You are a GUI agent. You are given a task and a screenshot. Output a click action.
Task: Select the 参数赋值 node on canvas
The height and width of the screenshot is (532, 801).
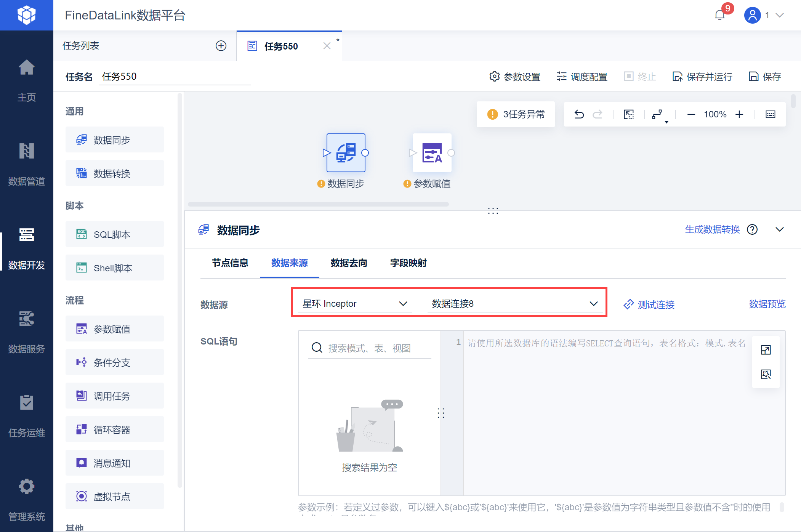tap(432, 153)
